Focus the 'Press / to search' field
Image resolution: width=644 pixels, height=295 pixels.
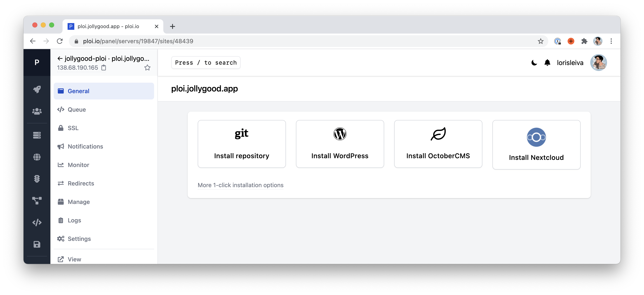(x=206, y=63)
